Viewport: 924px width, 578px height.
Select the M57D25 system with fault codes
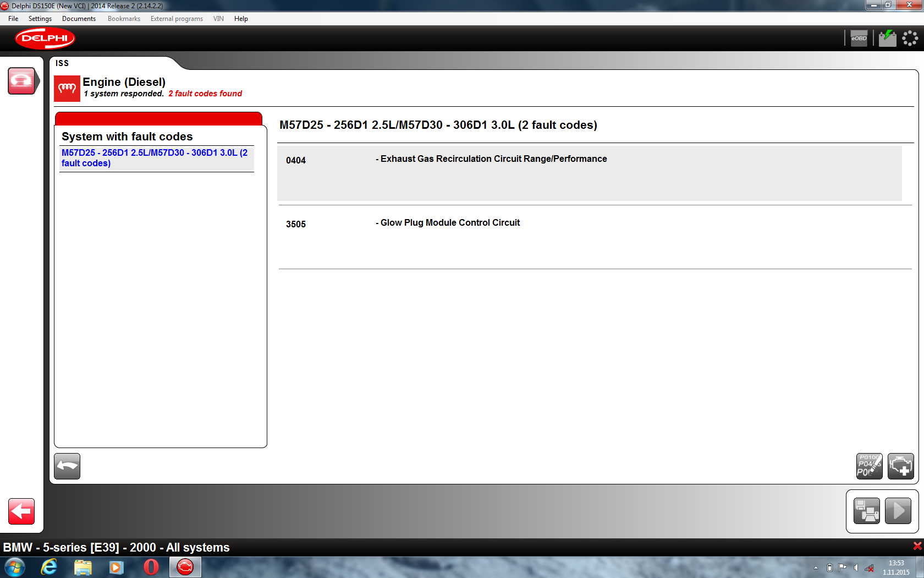[x=157, y=158]
